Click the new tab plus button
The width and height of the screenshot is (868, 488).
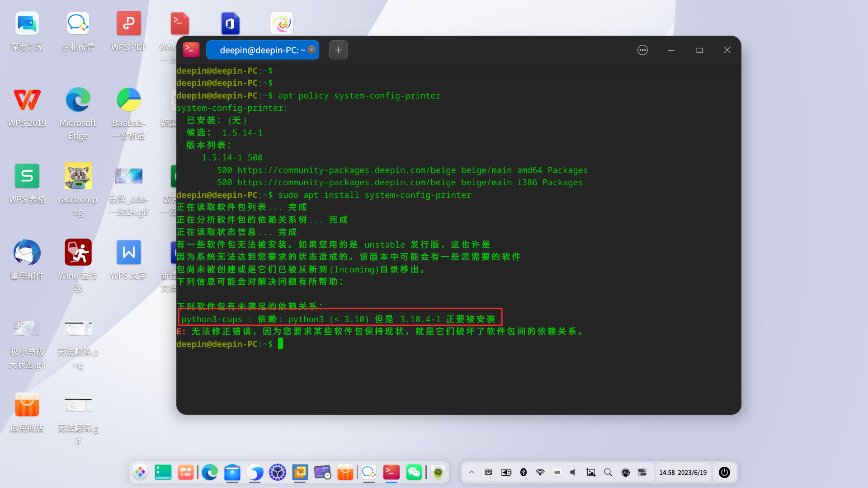(338, 50)
